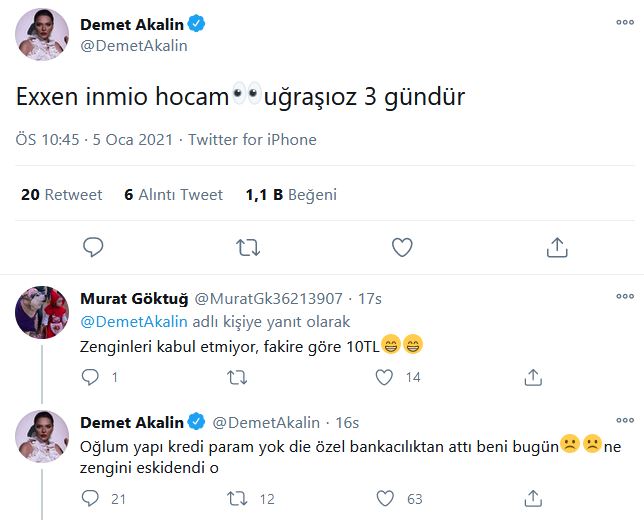The image size is (644, 529).
Task: Like Demet Akalin's yapı kredi reply
Action: [x=384, y=497]
